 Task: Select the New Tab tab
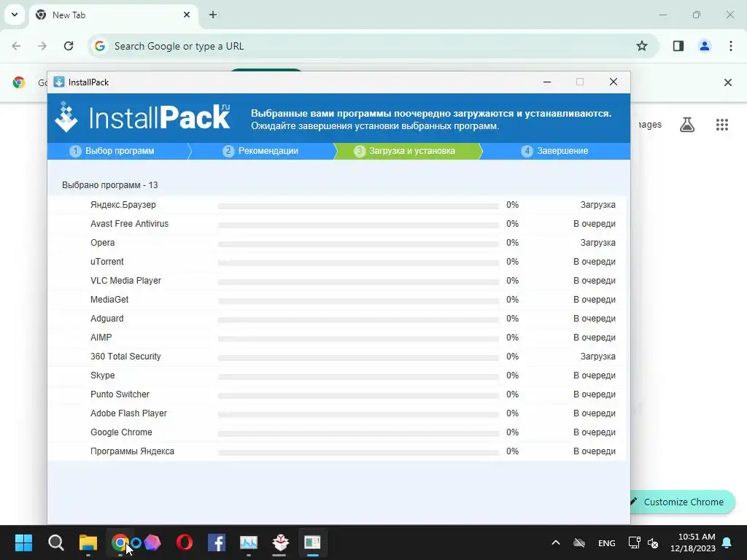pyautogui.click(x=113, y=15)
